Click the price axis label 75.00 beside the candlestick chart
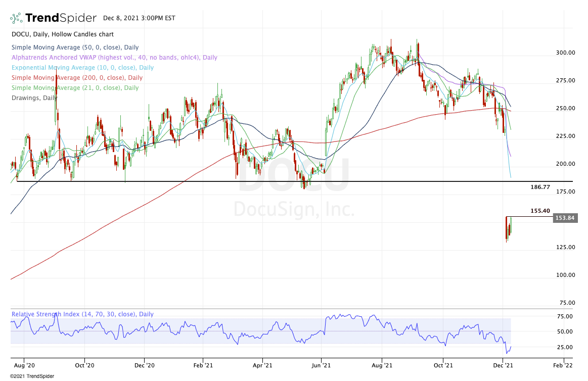 (x=567, y=303)
